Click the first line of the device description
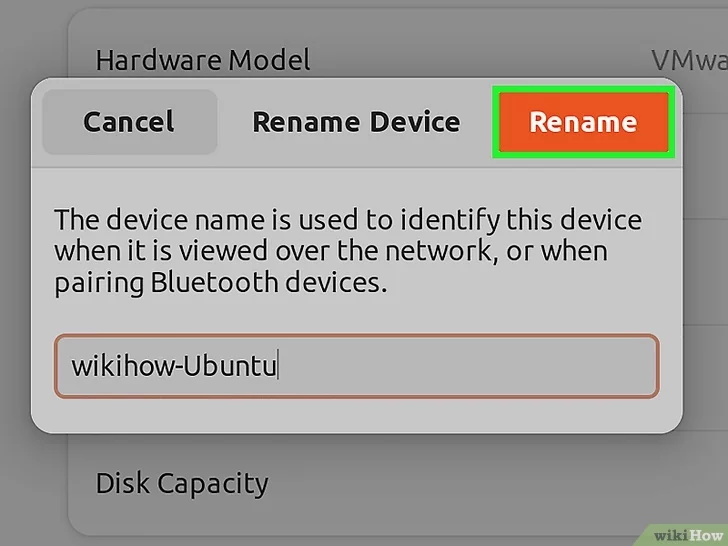 [348, 219]
